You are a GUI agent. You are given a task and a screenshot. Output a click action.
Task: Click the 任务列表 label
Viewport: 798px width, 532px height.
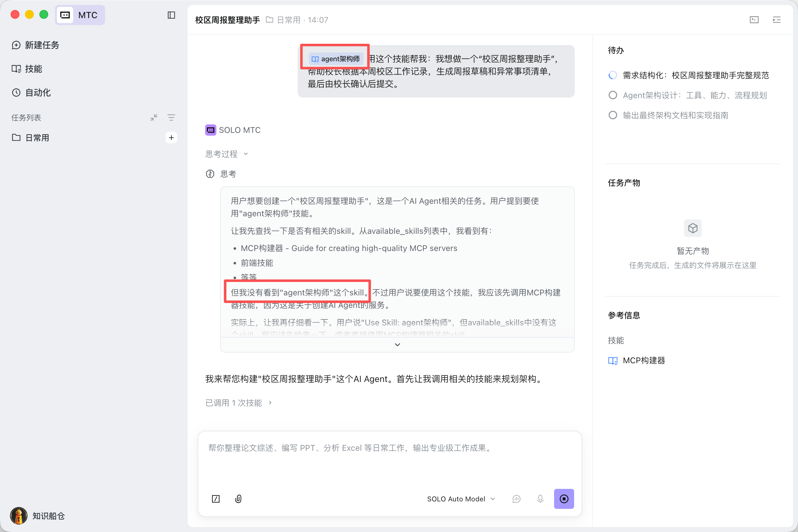tap(26, 118)
